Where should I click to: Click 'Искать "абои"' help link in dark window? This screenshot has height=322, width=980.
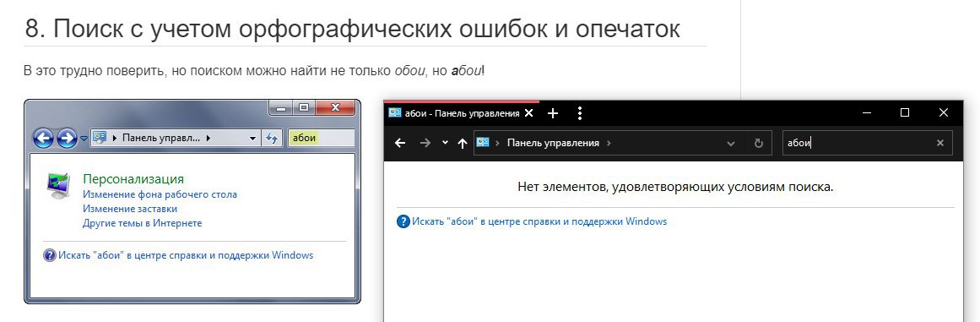point(539,221)
